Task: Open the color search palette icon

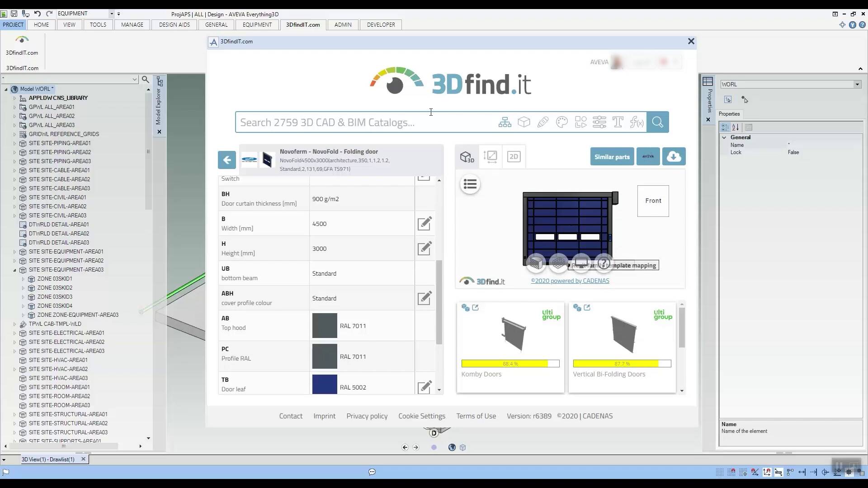Action: 561,122
